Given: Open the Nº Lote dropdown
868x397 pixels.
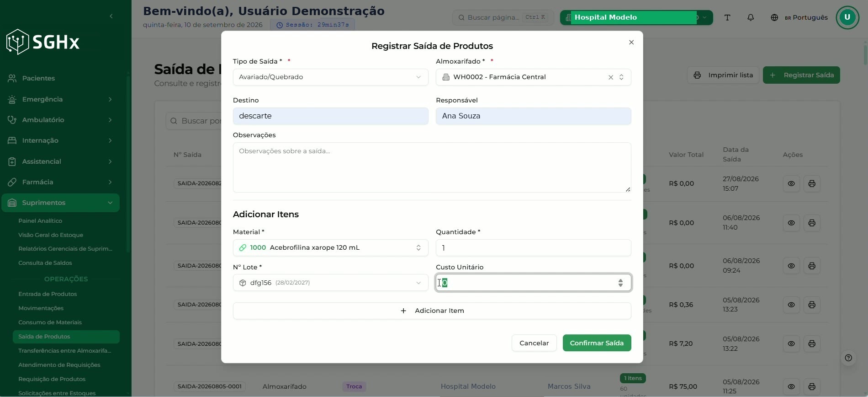Looking at the screenshot, I should 330,283.
